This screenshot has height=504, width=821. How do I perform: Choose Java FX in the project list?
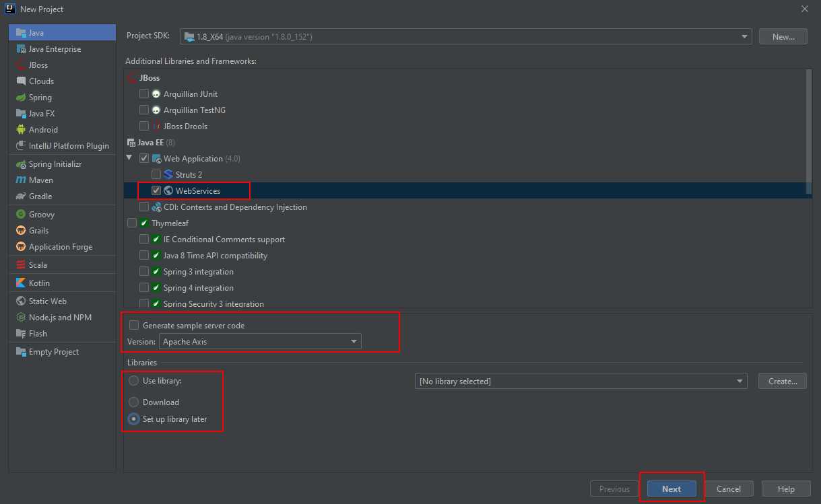click(x=62, y=113)
